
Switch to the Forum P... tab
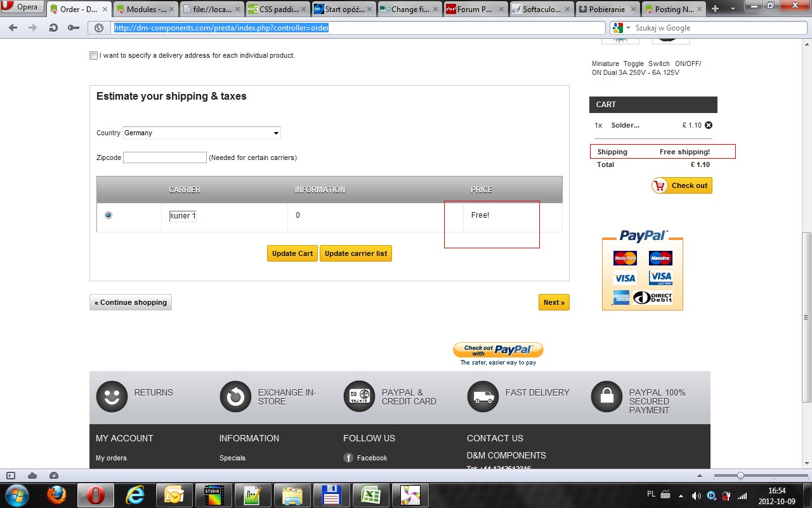coord(476,10)
